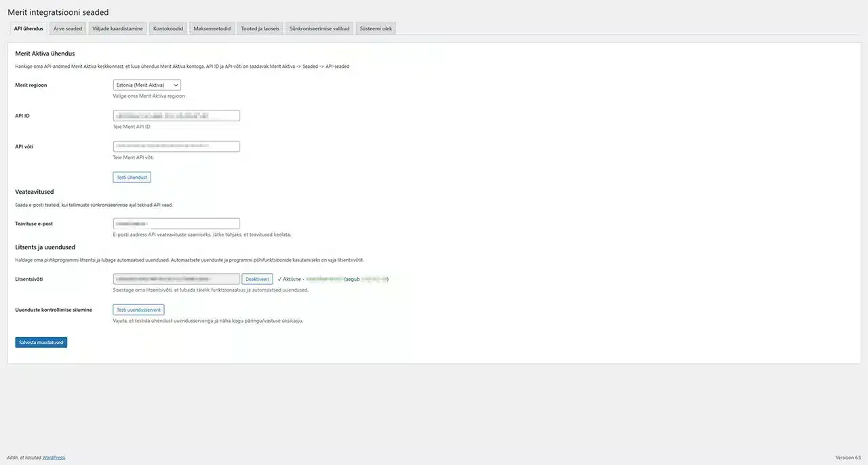Click into the API ID field
This screenshot has width=868, height=465.
pyautogui.click(x=176, y=116)
